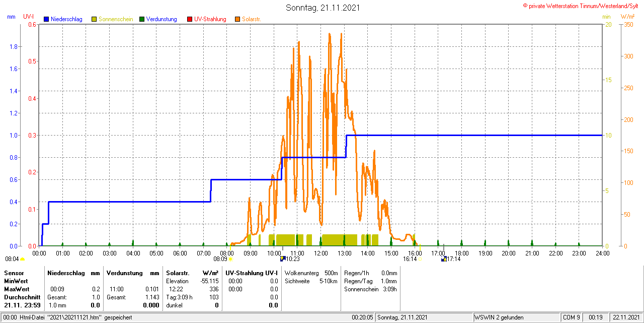This screenshot has height=323, width=644.
Task: Click the Solarstr. W/m² table header
Action: 192,273
